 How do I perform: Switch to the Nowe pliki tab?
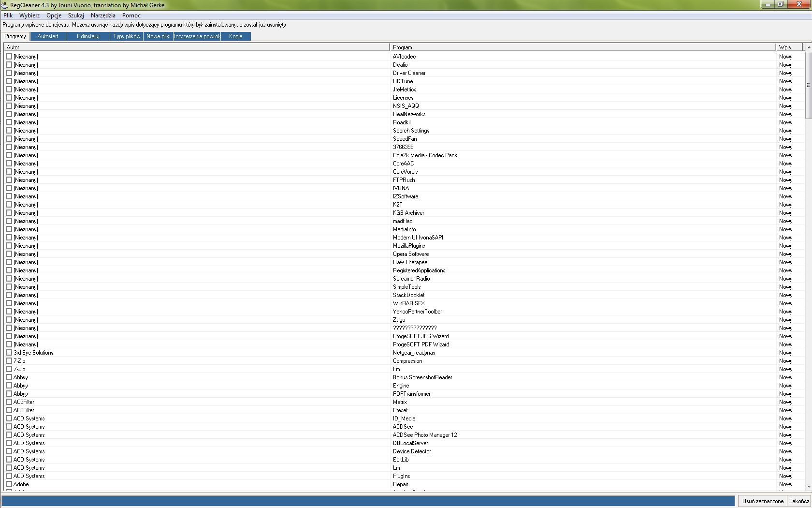coord(158,36)
